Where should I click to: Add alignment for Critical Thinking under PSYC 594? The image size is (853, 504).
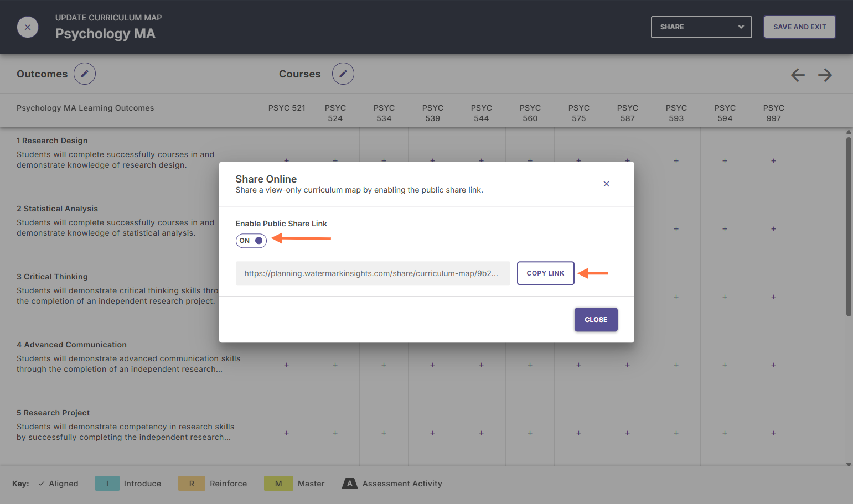coord(725,297)
